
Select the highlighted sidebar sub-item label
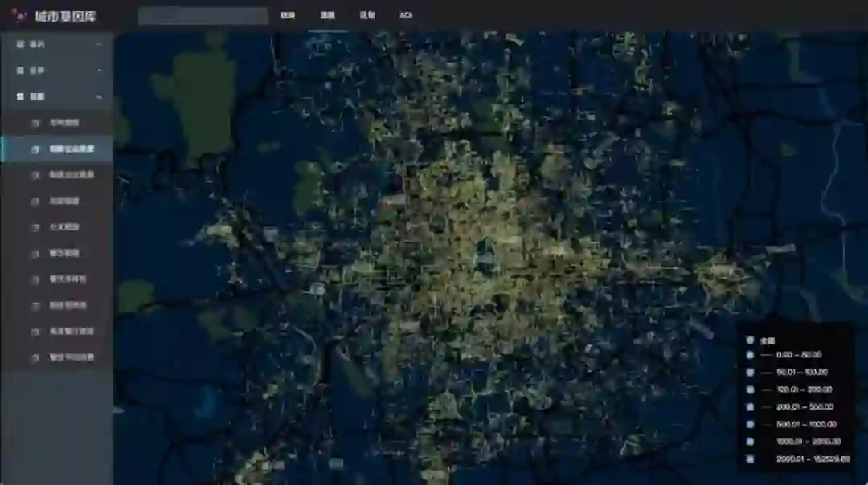(72, 149)
